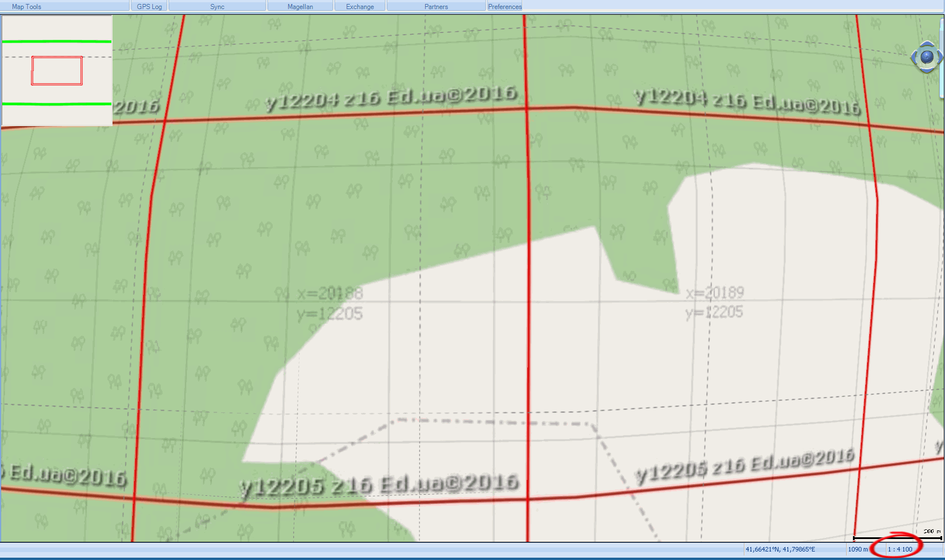Click the map scale bar ruler
The image size is (945, 560).
coord(897,537)
